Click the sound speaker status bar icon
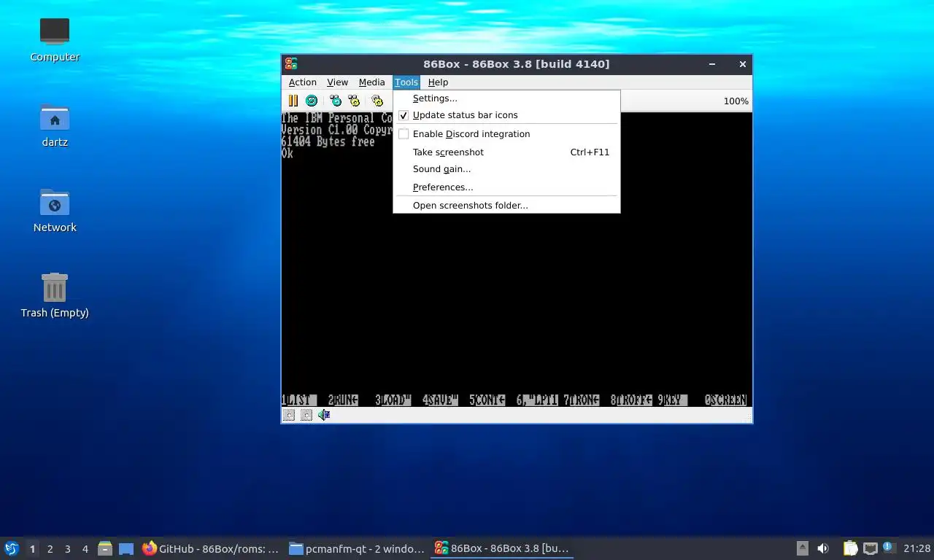Viewport: 934px width, 560px height. (324, 415)
